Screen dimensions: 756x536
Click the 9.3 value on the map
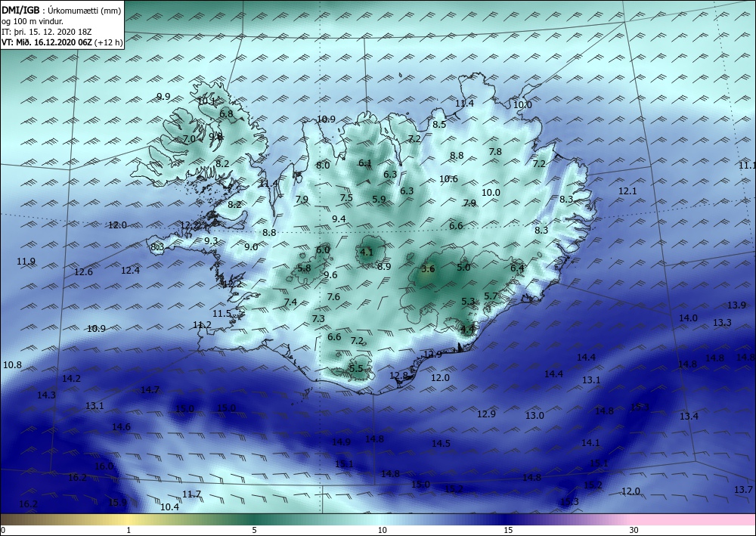211,240
